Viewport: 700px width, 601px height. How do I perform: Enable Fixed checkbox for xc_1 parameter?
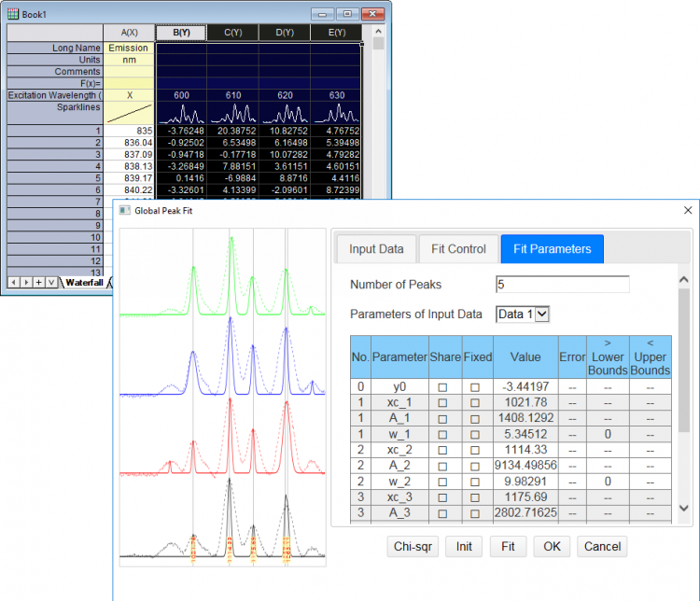click(475, 402)
